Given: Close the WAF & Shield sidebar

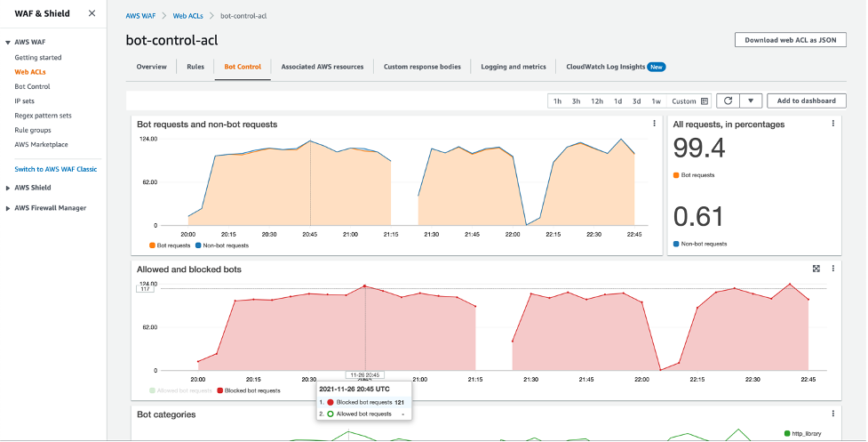Looking at the screenshot, I should [92, 13].
